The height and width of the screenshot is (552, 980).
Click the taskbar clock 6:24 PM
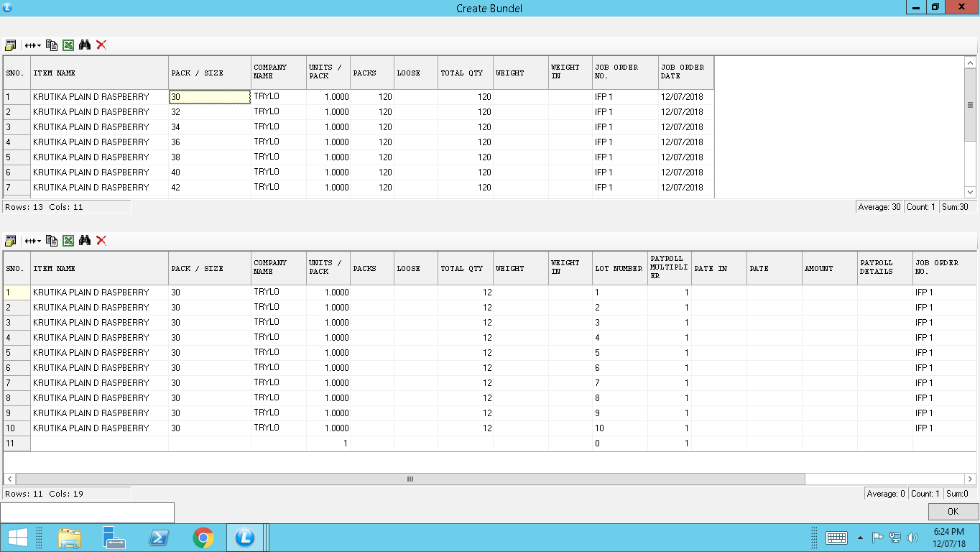949,538
